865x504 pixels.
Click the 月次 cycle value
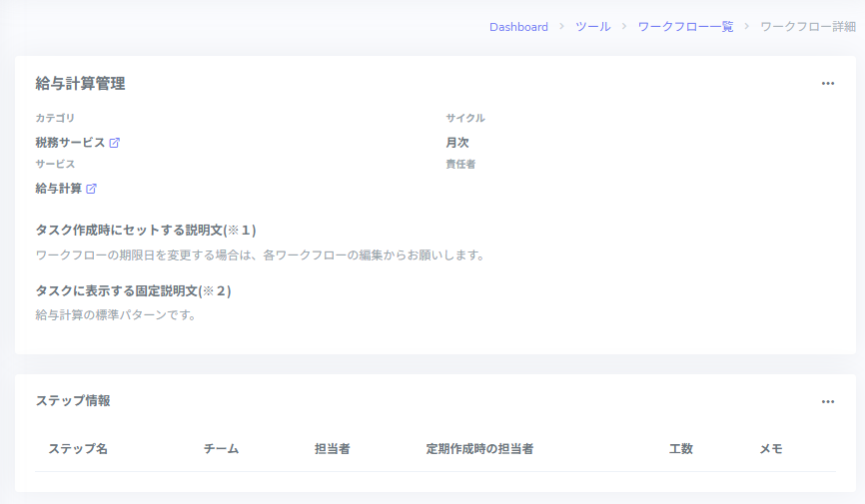click(457, 143)
